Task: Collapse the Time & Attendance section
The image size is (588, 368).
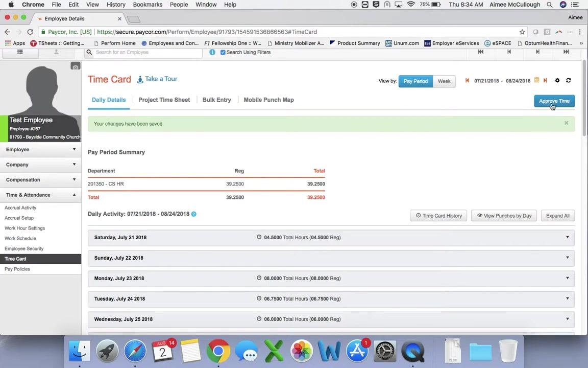Action: (x=40, y=195)
